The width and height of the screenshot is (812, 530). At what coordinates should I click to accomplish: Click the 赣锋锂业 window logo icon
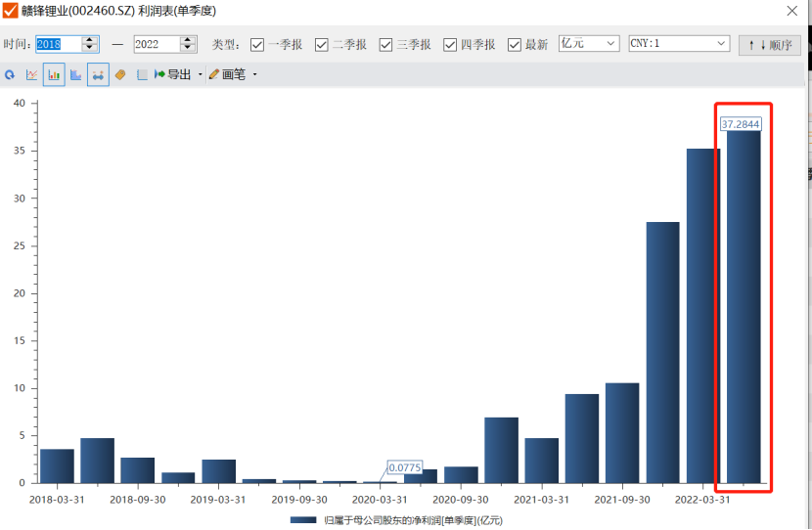[11, 11]
